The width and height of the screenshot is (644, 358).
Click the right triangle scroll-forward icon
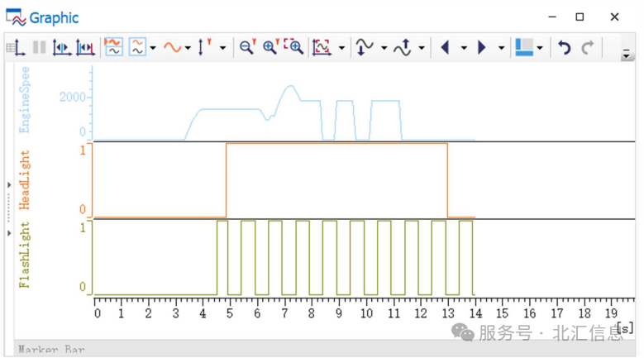(482, 47)
